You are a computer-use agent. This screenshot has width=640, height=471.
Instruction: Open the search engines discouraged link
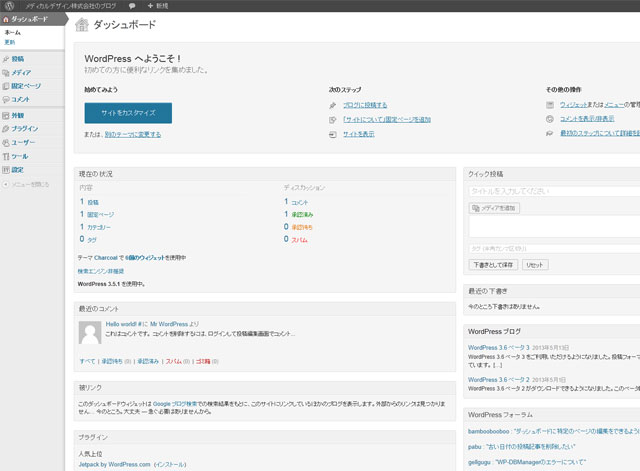click(x=101, y=271)
